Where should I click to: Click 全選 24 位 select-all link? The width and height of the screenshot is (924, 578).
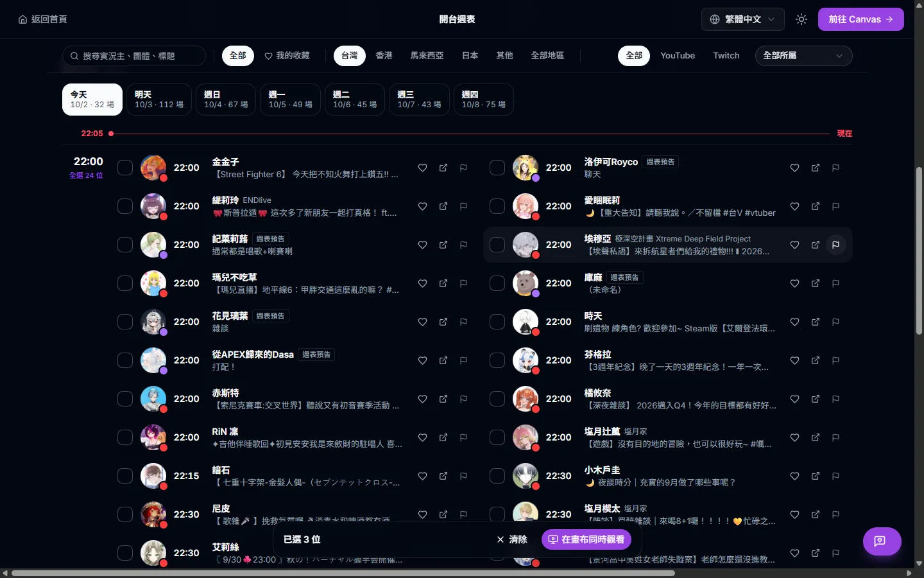(86, 175)
